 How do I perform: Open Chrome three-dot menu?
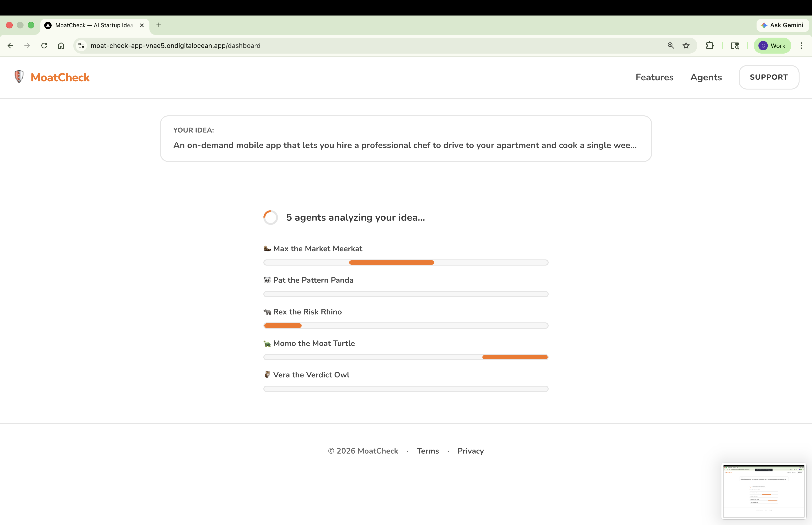tap(801, 46)
